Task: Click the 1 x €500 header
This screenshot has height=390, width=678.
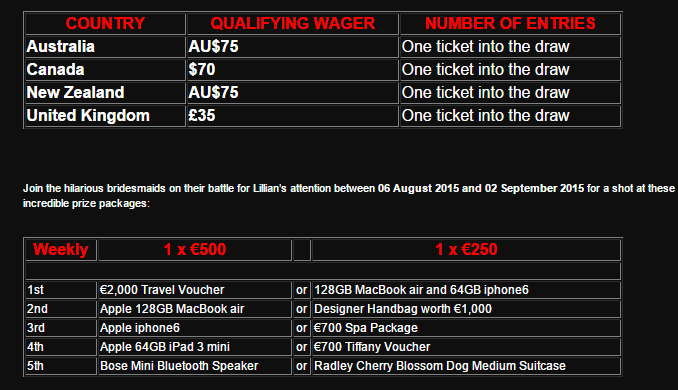Action: pyautogui.click(x=195, y=250)
